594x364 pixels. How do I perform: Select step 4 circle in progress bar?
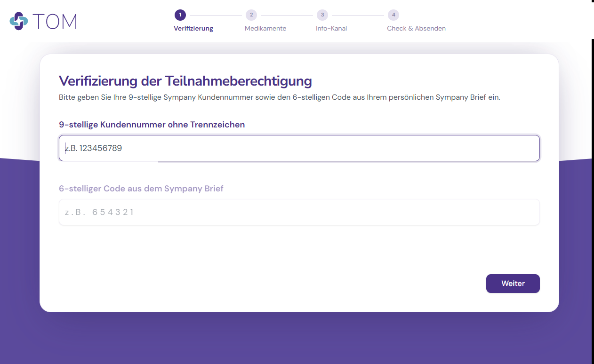[393, 15]
